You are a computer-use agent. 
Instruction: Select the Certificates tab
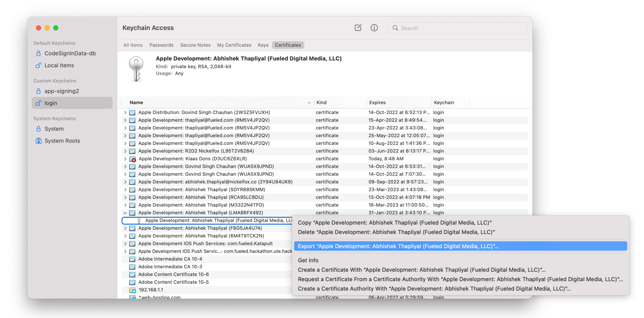click(x=288, y=45)
